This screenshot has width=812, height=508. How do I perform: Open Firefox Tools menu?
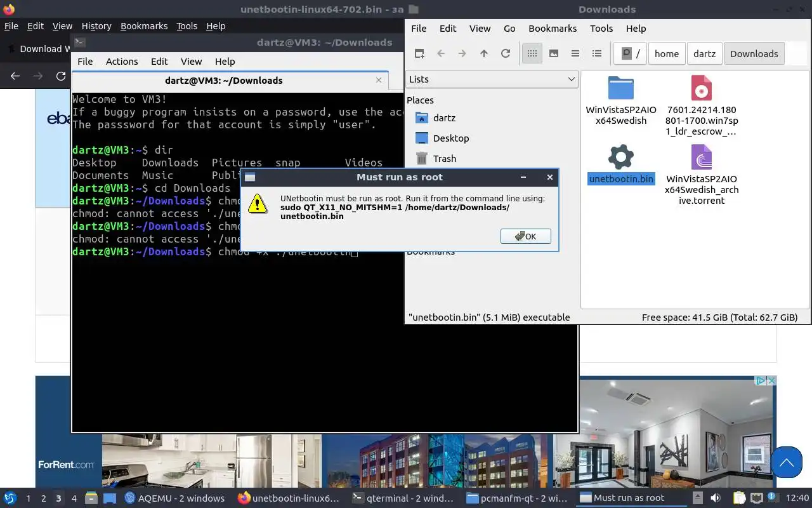(x=187, y=26)
